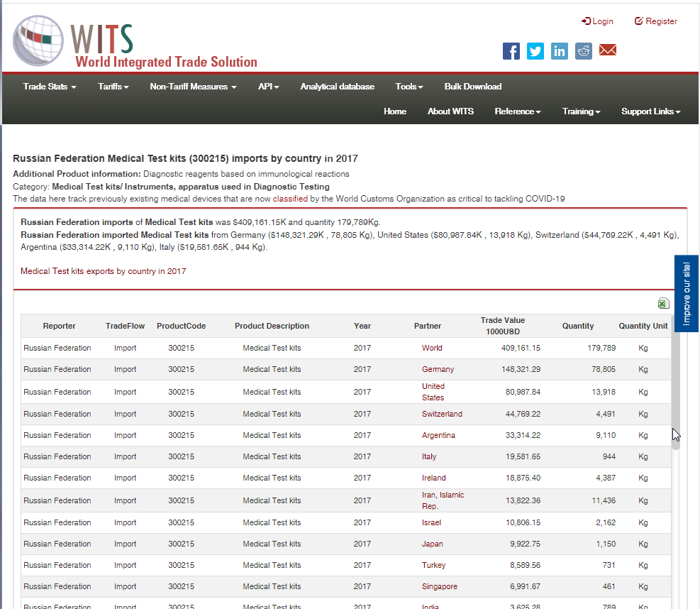Click the Germany partner link
Image resolution: width=700 pixels, height=609 pixels.
point(438,370)
